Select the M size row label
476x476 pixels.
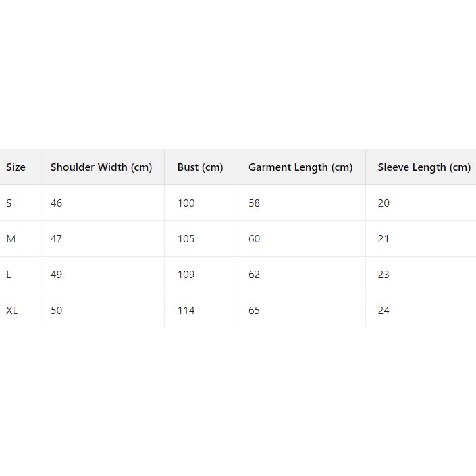tap(11, 239)
